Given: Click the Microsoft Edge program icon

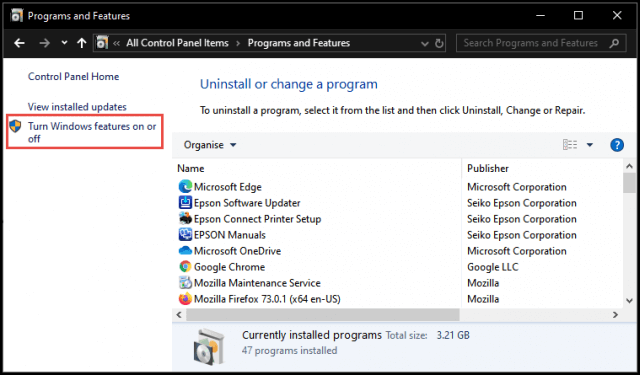Looking at the screenshot, I should [185, 187].
